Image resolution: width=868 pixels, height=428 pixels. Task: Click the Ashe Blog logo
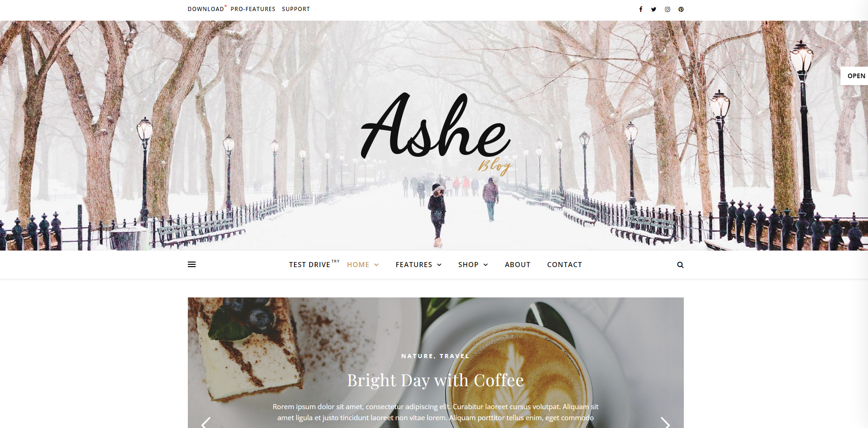point(436,132)
